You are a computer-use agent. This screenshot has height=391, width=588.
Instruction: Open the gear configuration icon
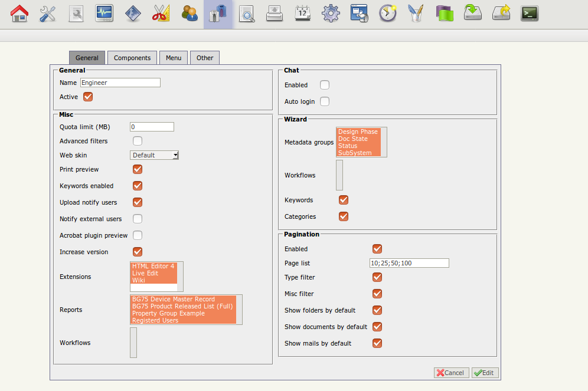[331, 13]
